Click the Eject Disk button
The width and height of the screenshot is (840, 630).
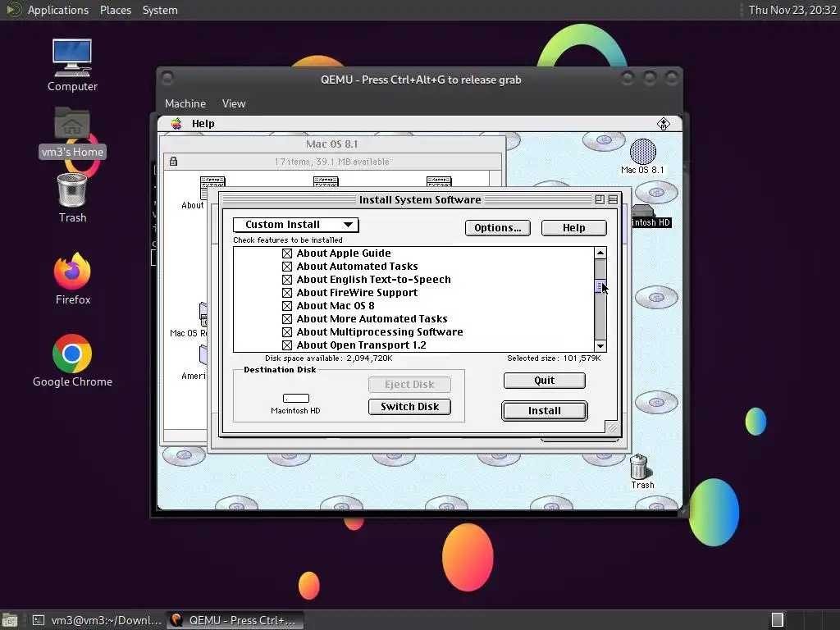(x=409, y=384)
